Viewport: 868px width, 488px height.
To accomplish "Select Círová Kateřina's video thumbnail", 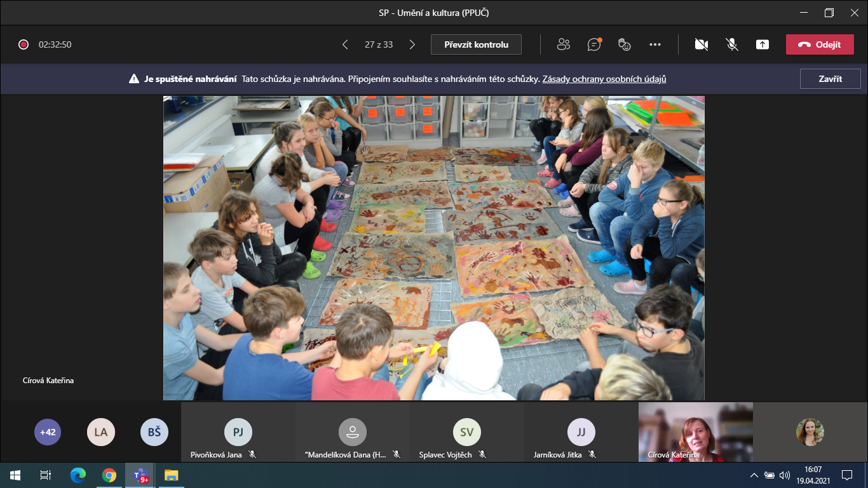I will pos(695,432).
